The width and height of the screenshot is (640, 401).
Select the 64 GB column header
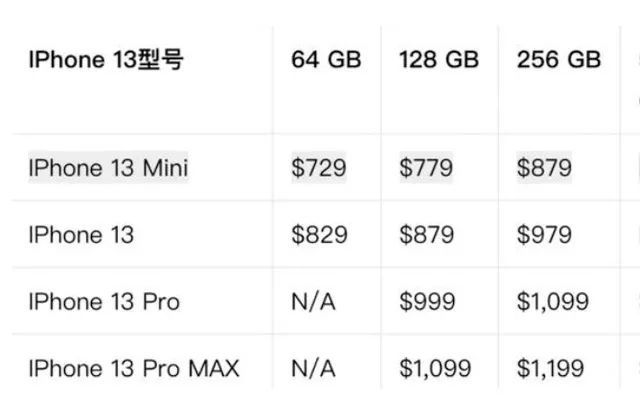point(326,60)
